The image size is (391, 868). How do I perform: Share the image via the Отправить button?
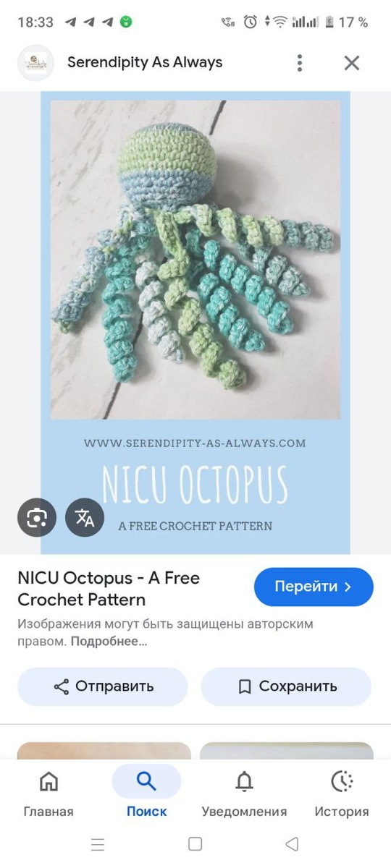click(103, 686)
